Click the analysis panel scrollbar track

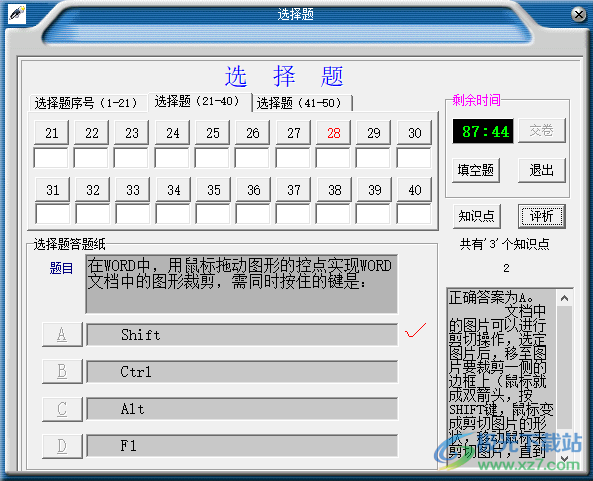pos(565,378)
